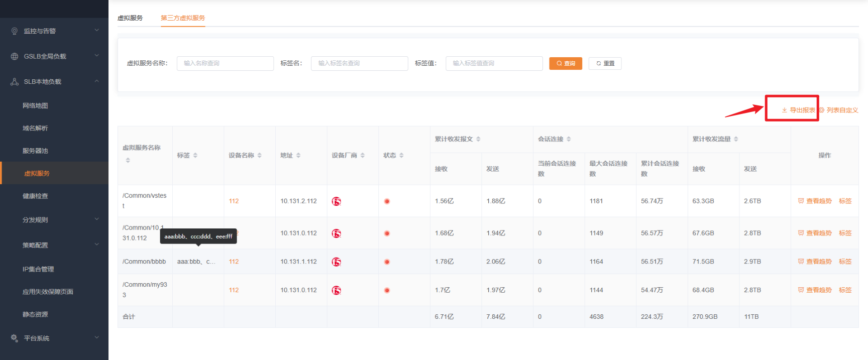
Task: Click the sort icon beside 标签 column
Action: (195, 156)
